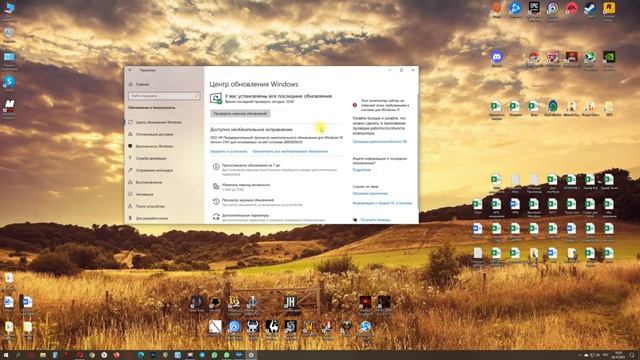Pause updates for 7 days
Viewport: 640px width, 360px height.
[x=251, y=165]
